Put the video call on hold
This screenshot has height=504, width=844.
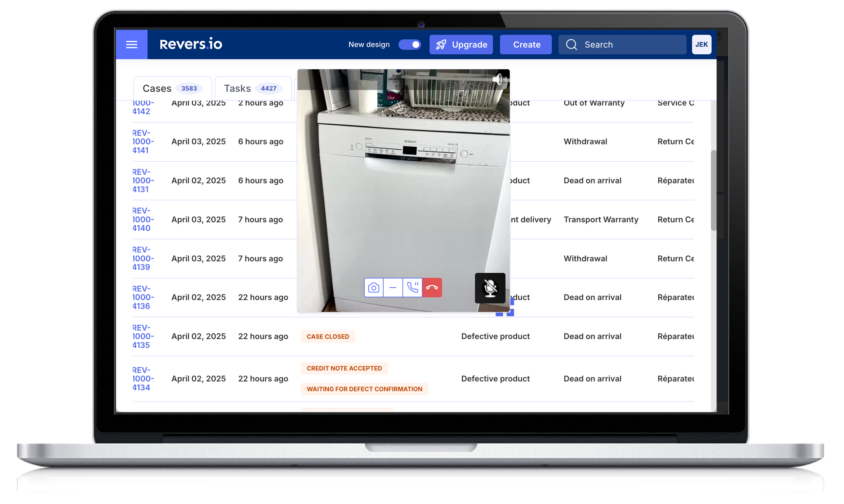coord(412,288)
